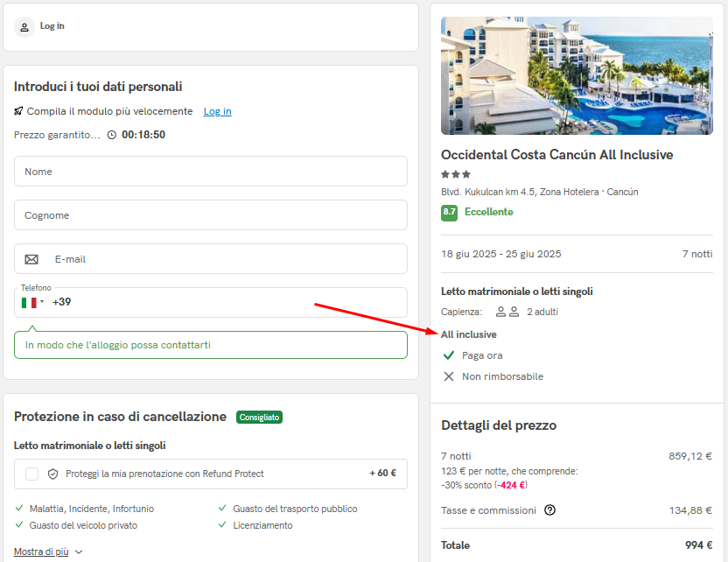Focus the Nome input field

coord(211,172)
